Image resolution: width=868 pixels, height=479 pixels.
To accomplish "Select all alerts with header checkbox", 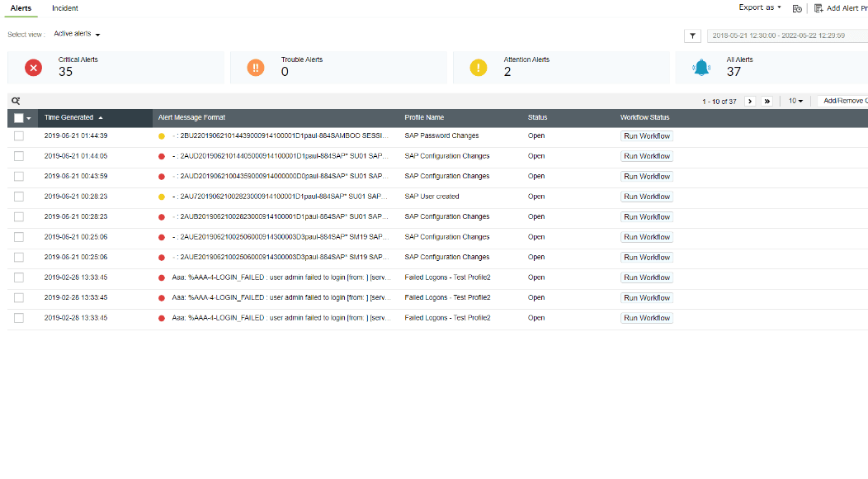I will [x=19, y=117].
